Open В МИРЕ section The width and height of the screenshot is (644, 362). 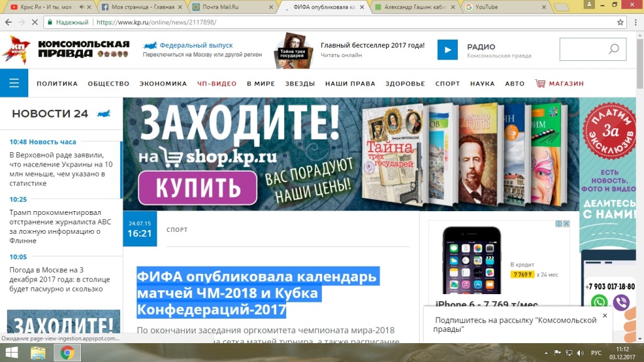pos(261,84)
